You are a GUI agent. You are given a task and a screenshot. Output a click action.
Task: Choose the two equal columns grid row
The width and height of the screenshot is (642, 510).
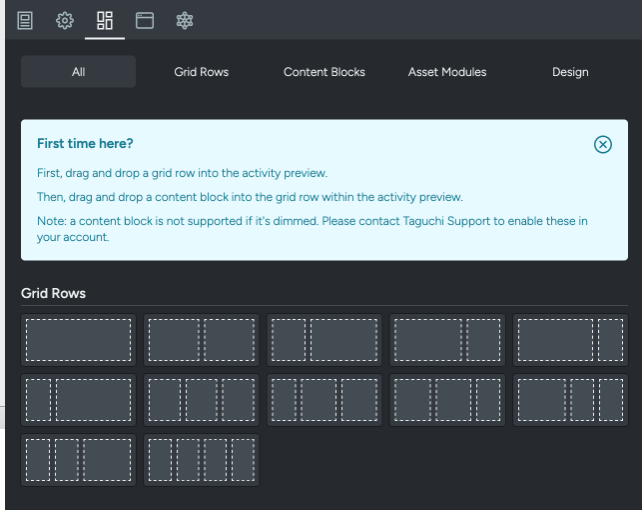click(x=201, y=340)
